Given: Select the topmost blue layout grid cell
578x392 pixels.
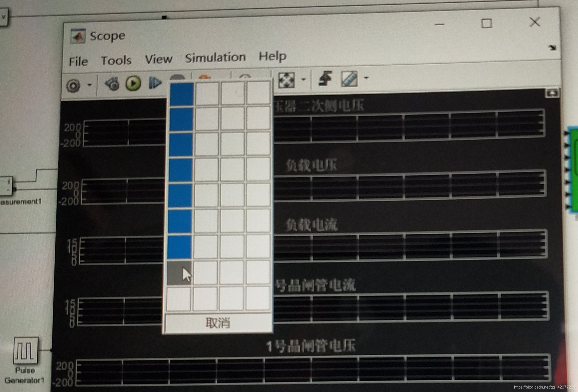Looking at the screenshot, I should (182, 94).
